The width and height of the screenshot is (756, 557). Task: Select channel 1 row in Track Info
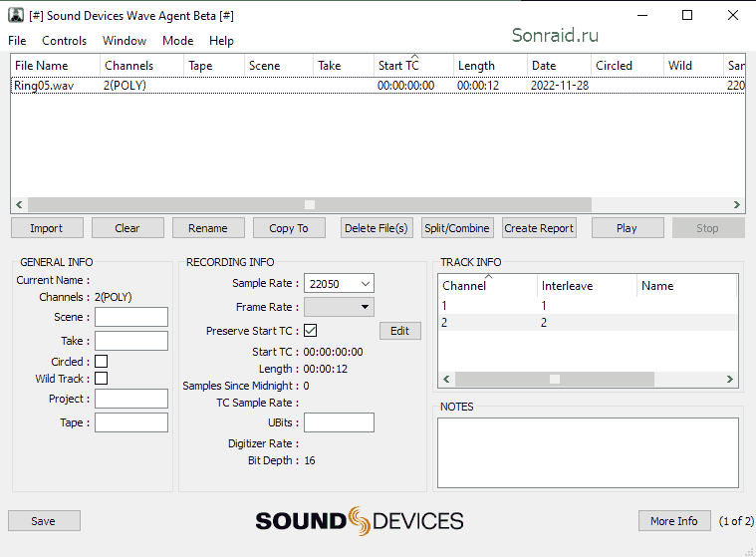click(x=588, y=305)
